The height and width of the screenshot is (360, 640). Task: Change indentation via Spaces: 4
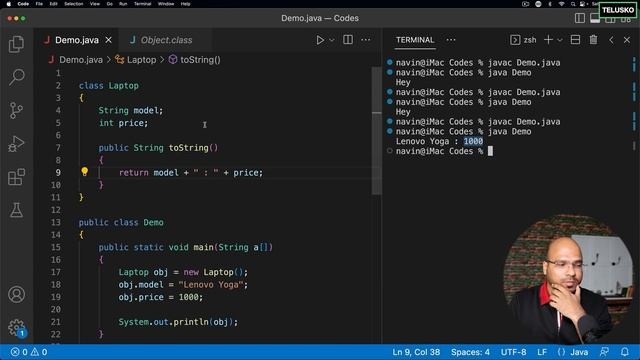point(470,352)
